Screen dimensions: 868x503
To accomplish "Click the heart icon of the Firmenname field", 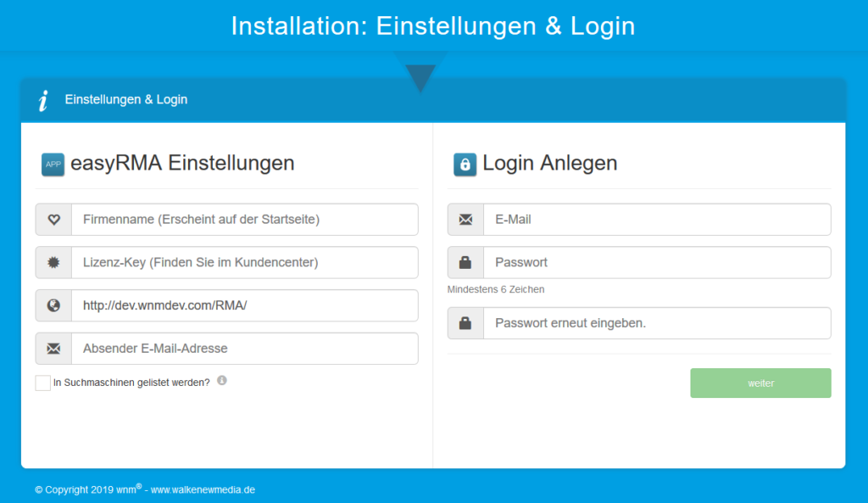I will (53, 220).
